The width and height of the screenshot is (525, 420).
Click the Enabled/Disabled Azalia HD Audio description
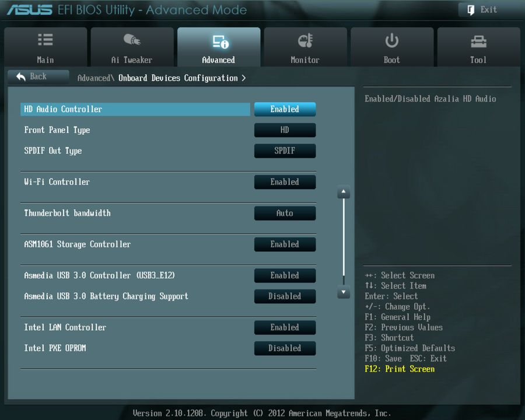point(430,99)
